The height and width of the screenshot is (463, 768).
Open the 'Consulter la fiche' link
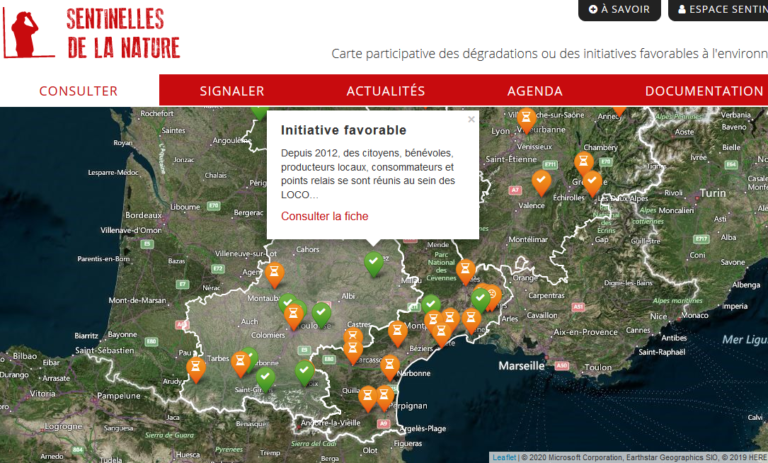pyautogui.click(x=324, y=216)
